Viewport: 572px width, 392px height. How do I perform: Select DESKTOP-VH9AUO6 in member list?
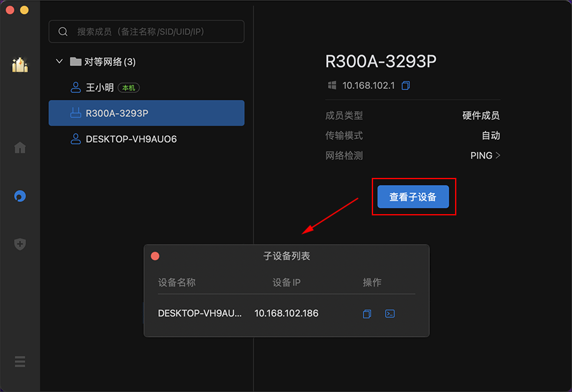131,139
